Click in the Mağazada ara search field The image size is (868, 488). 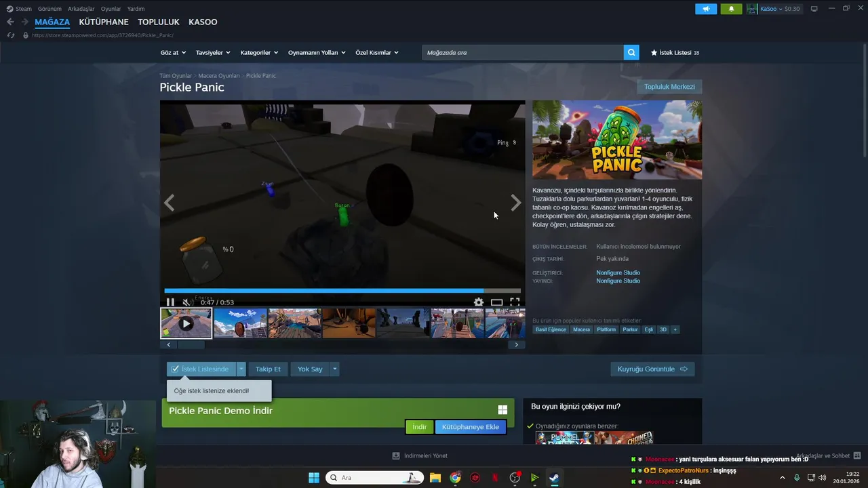523,52
